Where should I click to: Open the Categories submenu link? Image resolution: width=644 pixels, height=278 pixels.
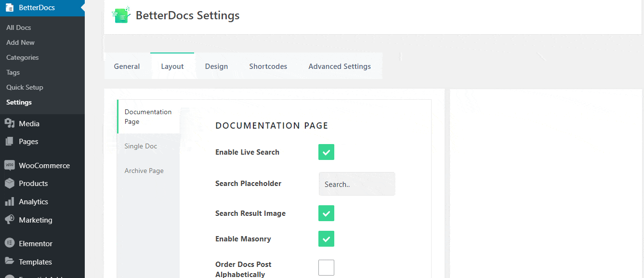(23, 57)
